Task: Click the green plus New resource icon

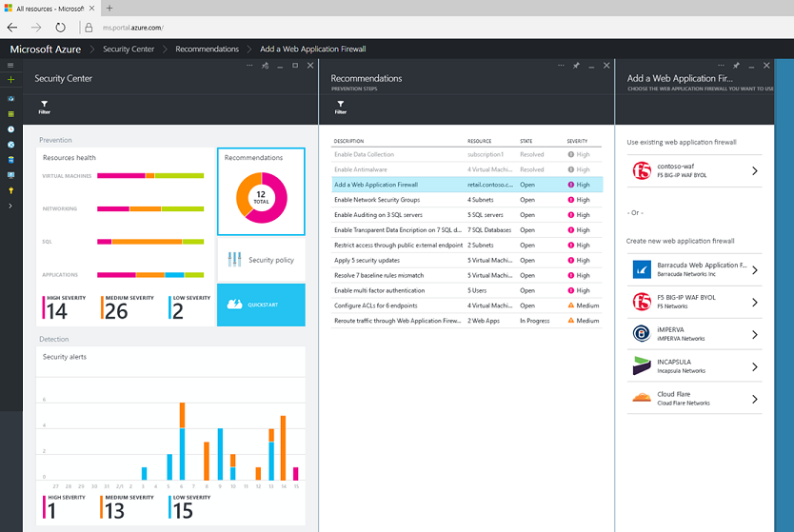Action: [x=10, y=80]
